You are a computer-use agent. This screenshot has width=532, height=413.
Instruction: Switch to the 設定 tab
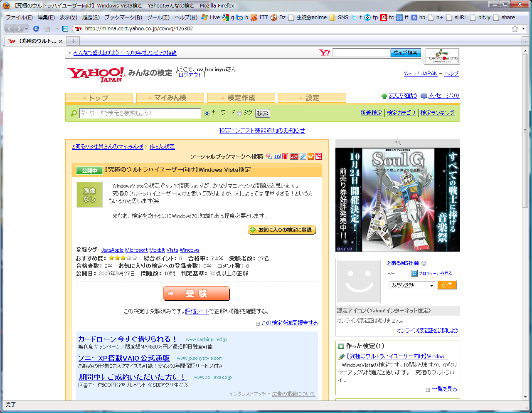click(x=312, y=98)
